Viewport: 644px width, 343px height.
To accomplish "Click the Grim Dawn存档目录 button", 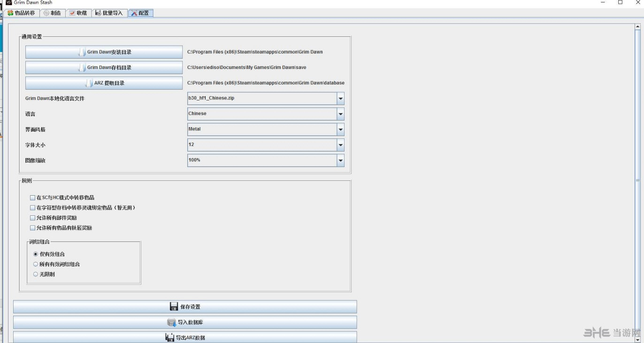I will 104,68.
